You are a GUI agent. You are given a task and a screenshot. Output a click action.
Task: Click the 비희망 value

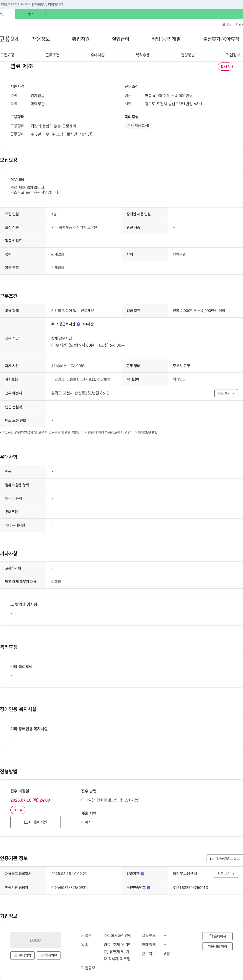point(56,582)
